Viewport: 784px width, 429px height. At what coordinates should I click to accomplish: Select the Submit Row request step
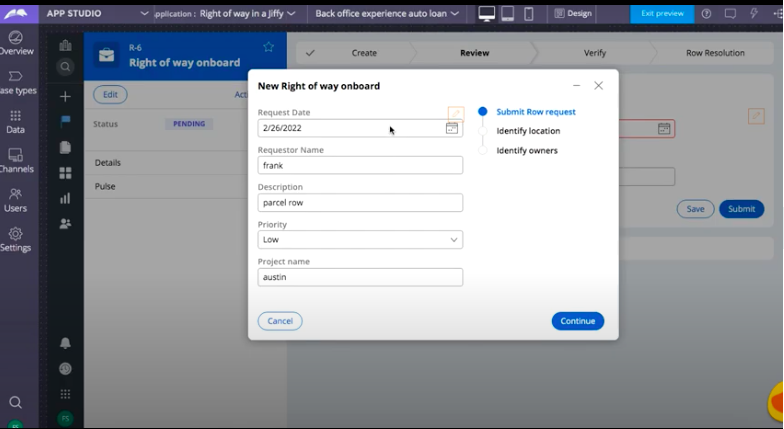[536, 112]
